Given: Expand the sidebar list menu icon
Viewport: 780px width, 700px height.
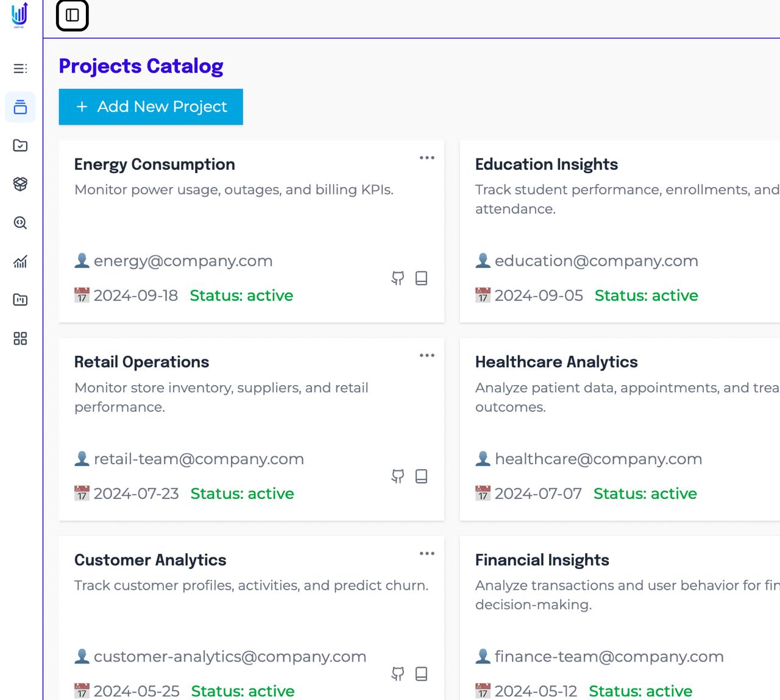Looking at the screenshot, I should [20, 68].
